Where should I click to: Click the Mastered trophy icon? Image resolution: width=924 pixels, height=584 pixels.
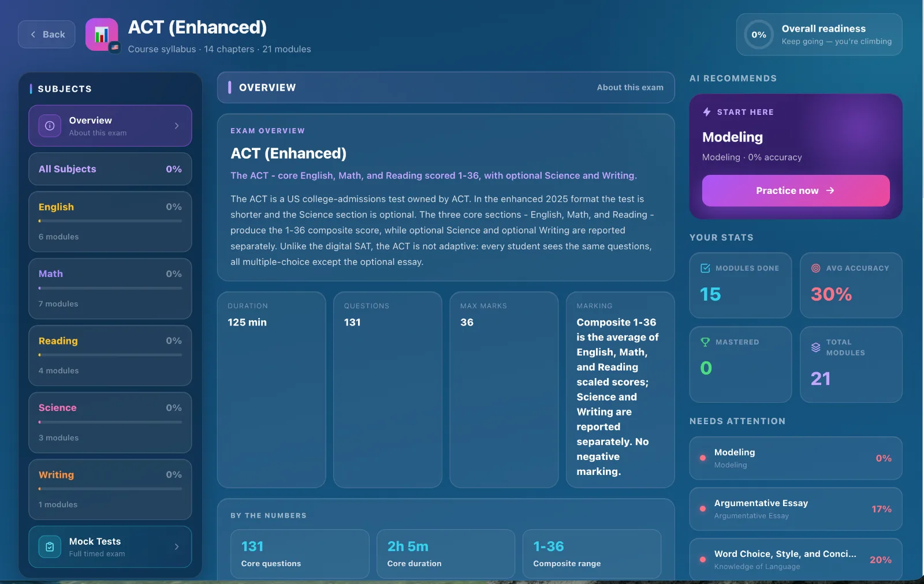point(705,342)
